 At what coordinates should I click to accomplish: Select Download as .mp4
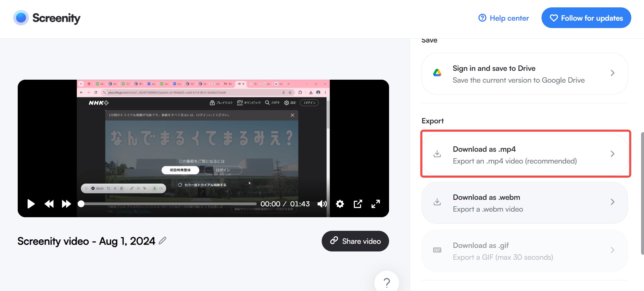point(525,155)
